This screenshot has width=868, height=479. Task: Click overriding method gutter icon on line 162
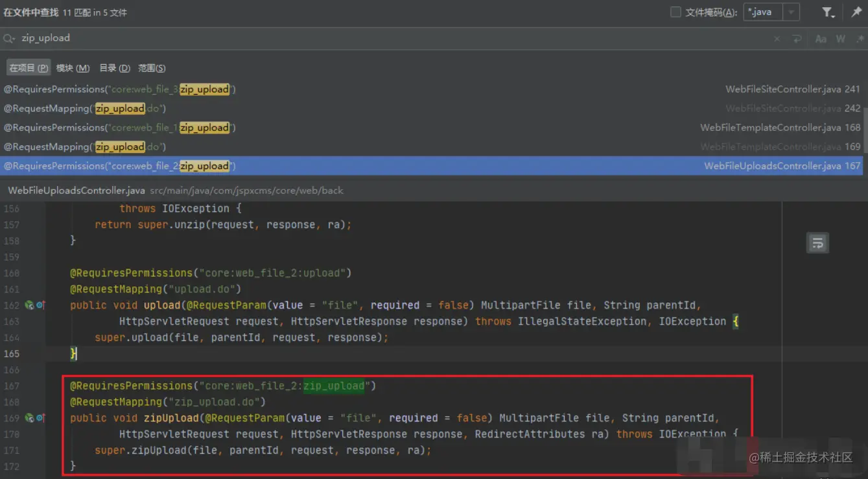41,305
